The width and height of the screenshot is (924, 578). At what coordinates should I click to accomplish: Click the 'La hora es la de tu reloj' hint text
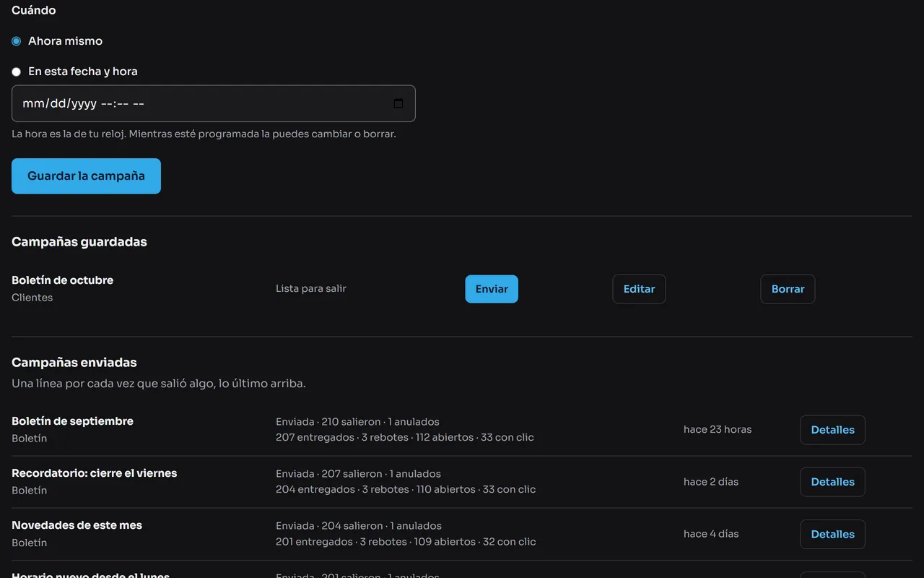pyautogui.click(x=204, y=134)
